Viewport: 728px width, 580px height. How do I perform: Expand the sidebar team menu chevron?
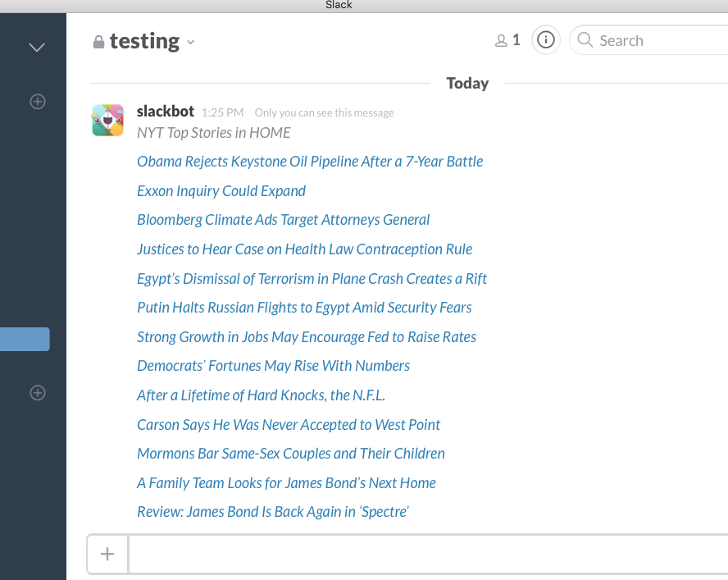pyautogui.click(x=37, y=48)
